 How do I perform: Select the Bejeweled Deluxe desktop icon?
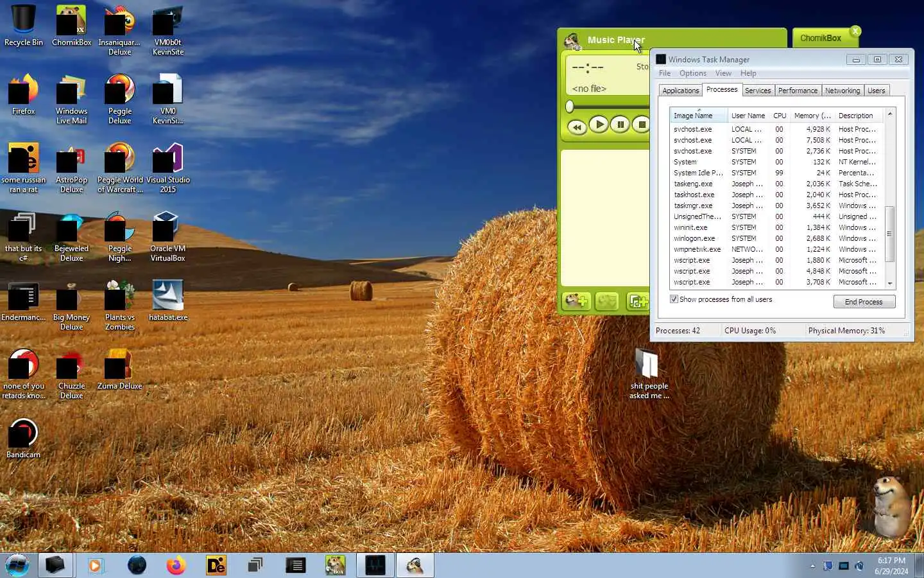71,236
